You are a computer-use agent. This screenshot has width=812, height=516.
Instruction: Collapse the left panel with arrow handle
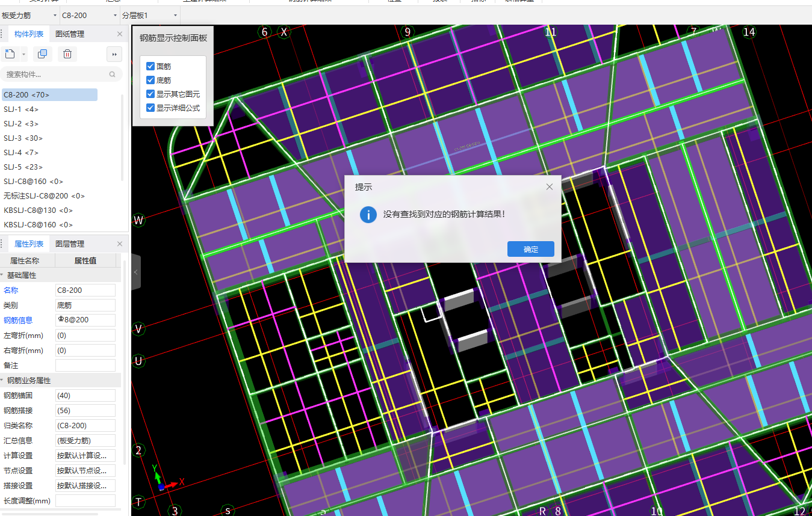(136, 272)
